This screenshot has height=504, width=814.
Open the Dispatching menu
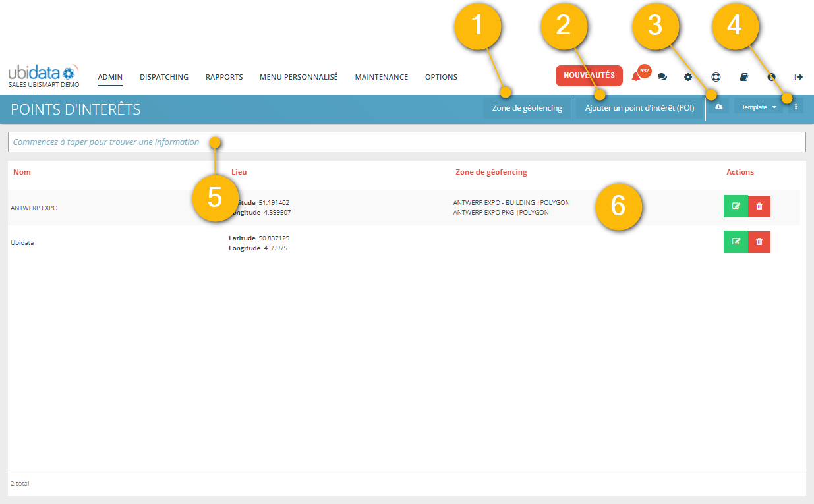164,77
